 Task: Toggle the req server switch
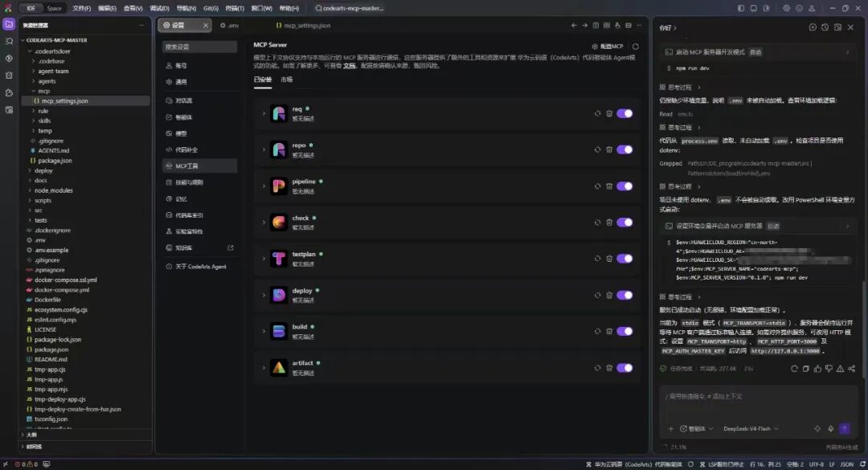coord(624,113)
